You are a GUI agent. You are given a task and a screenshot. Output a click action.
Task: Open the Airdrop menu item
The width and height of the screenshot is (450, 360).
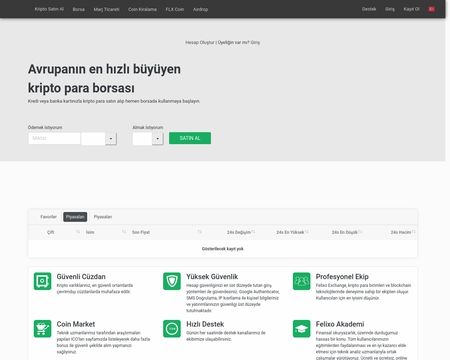tap(200, 9)
